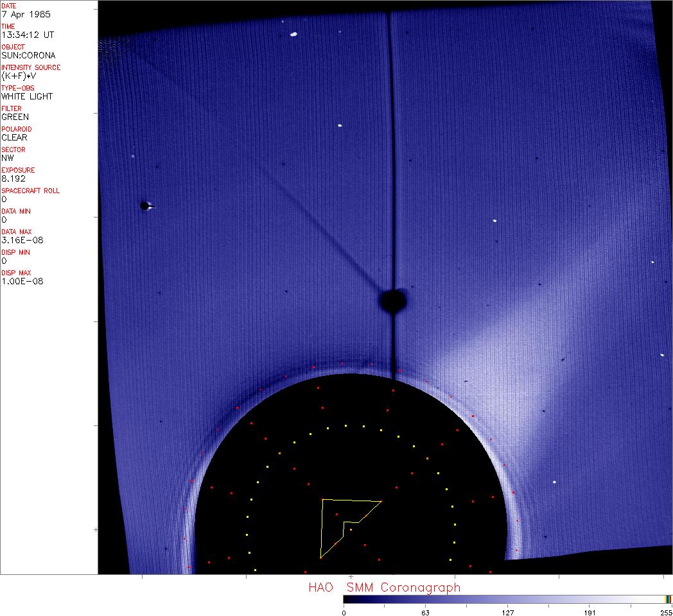Click the colorbar label '127'
The width and height of the screenshot is (673, 616).
tap(508, 613)
